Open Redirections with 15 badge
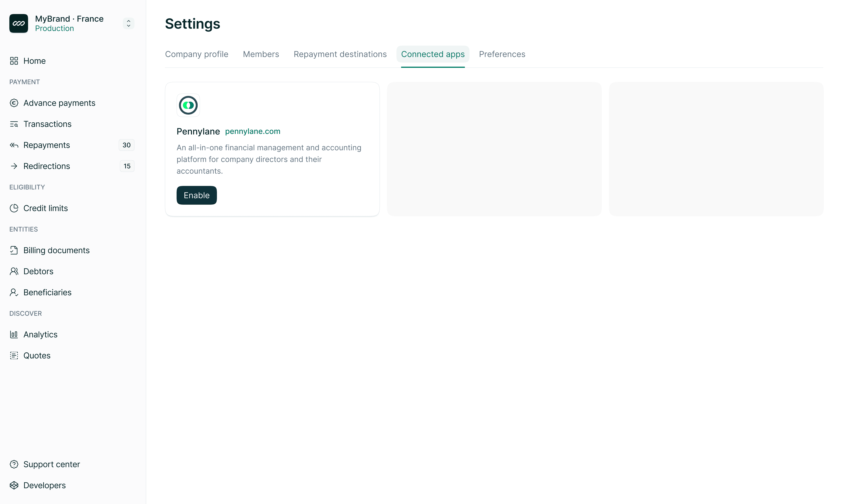 (x=47, y=166)
